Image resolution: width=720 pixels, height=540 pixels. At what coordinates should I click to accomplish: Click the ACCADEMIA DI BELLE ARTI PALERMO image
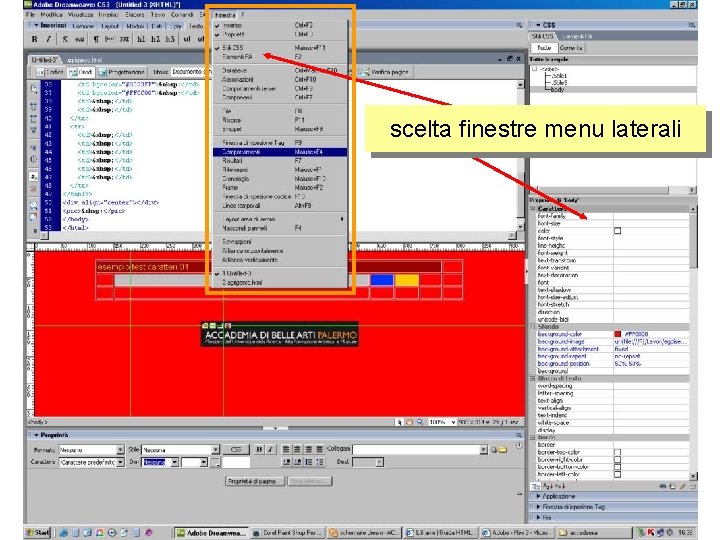tap(279, 334)
